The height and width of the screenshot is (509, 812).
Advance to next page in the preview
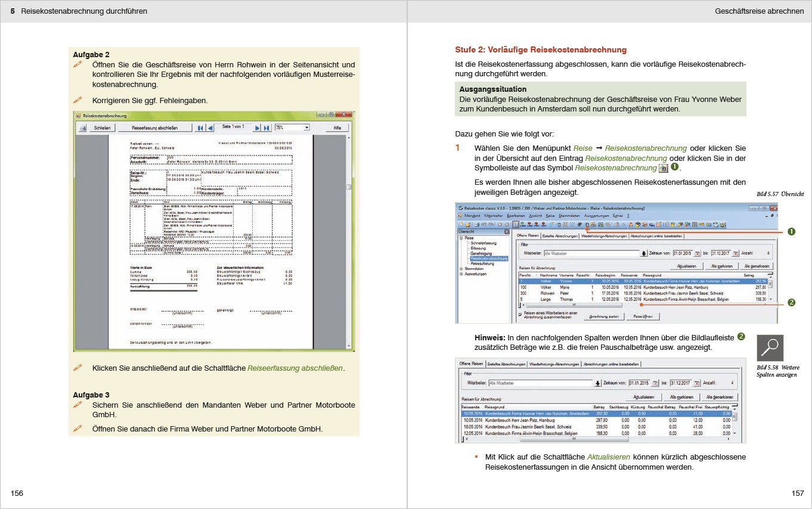click(x=258, y=128)
